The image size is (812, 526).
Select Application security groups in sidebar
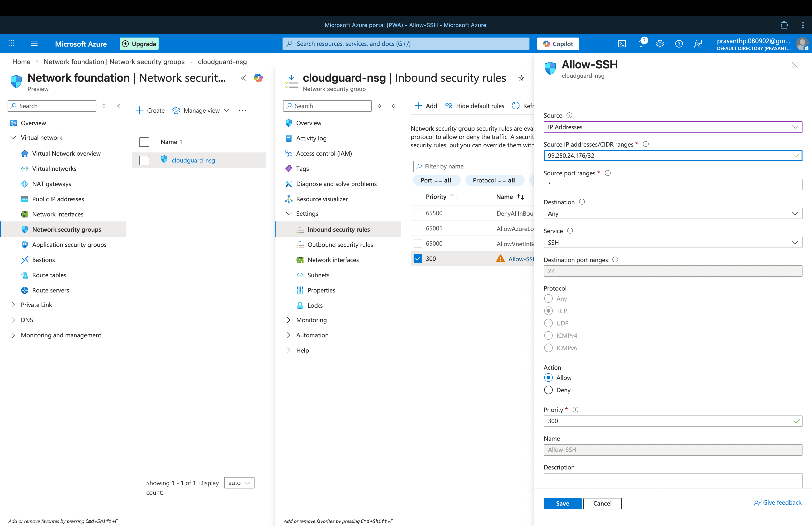[x=69, y=244]
